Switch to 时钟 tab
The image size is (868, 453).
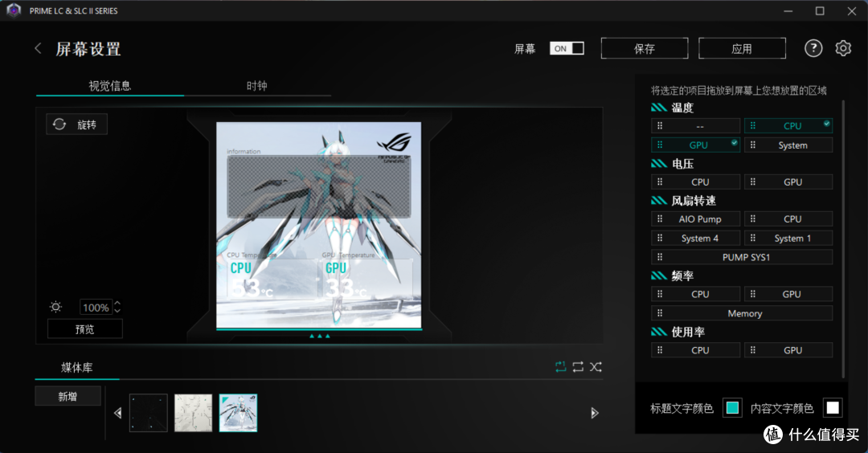[x=257, y=86]
